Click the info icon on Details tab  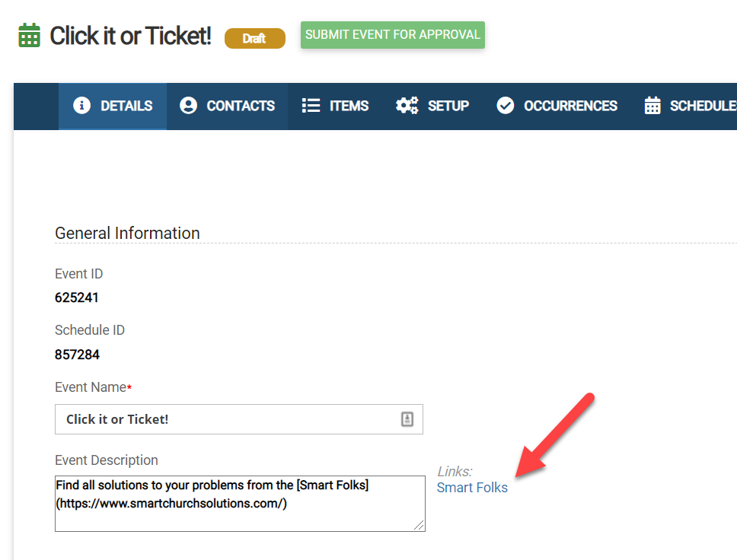point(81,106)
